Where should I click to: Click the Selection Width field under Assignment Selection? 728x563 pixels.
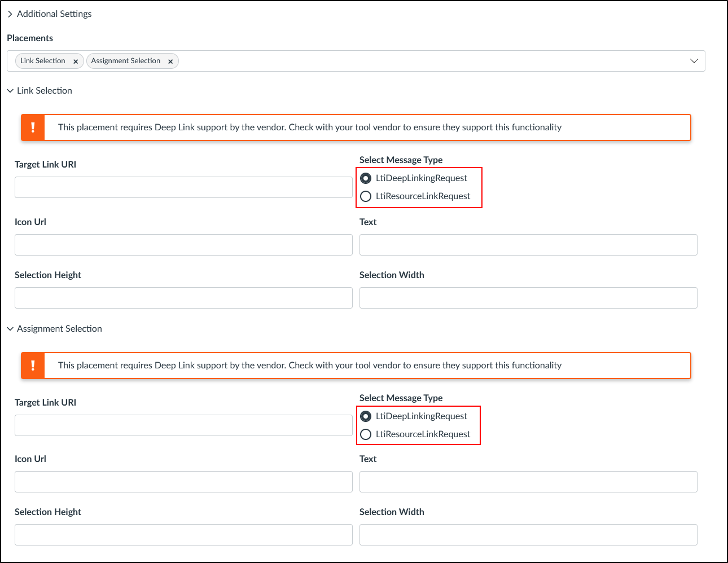(x=528, y=535)
